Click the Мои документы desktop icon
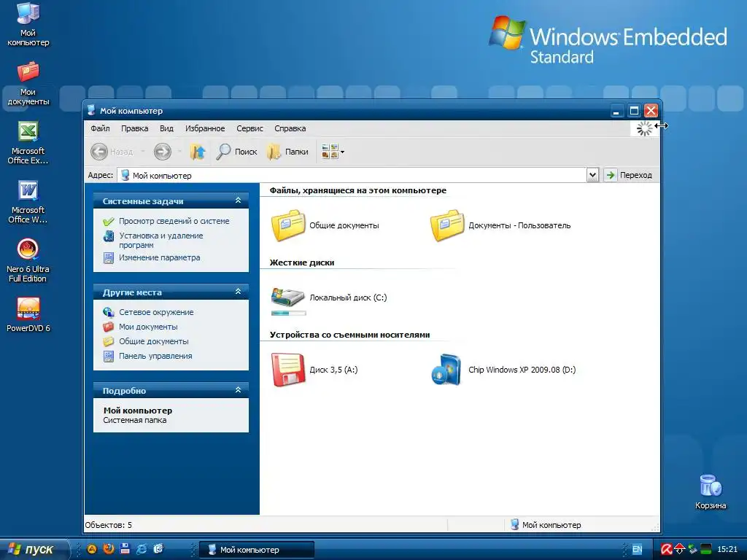 click(x=28, y=83)
